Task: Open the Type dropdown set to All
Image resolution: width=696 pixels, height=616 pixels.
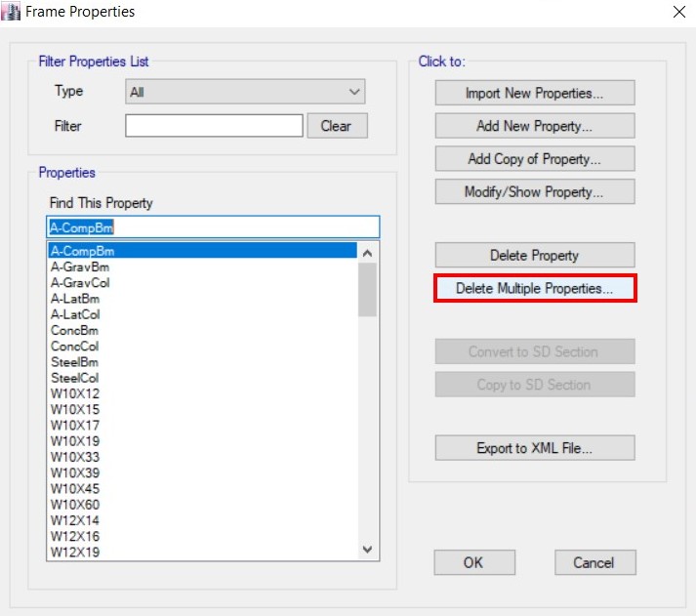Action: 245,92
